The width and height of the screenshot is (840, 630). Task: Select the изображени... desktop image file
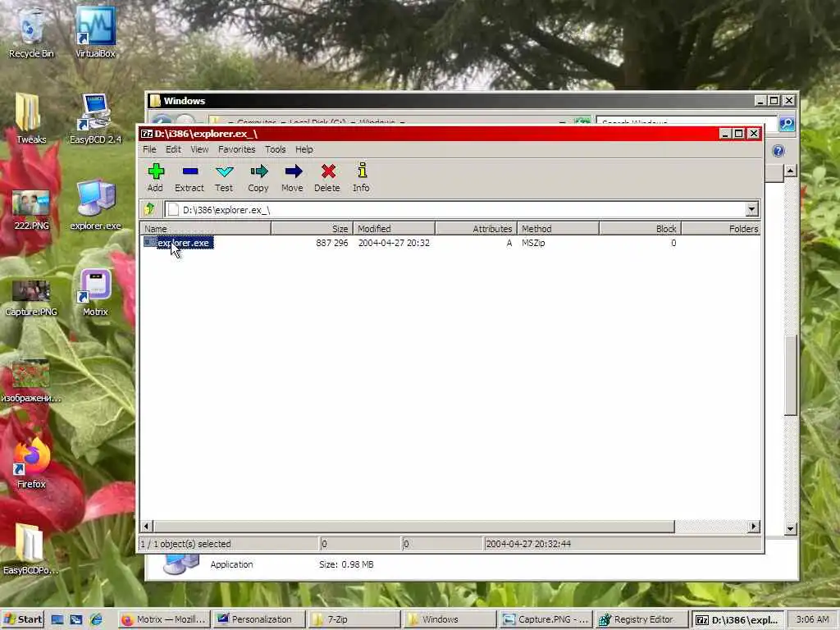pyautogui.click(x=31, y=381)
